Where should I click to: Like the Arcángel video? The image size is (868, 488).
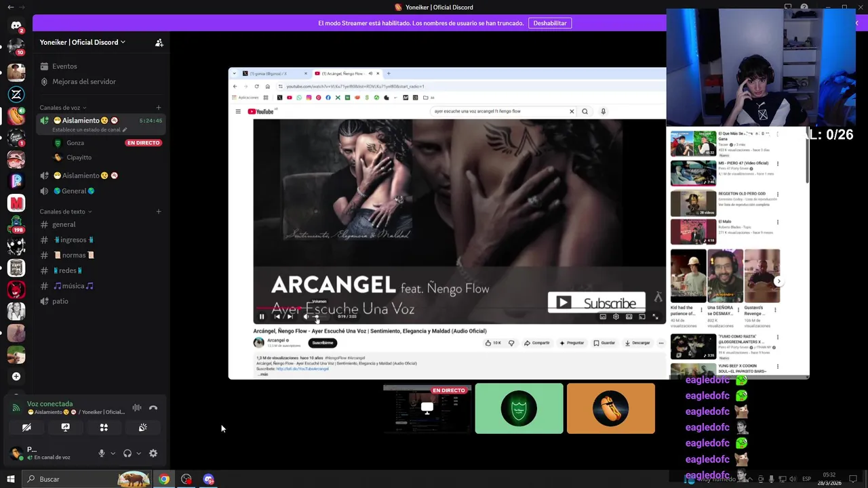point(493,343)
